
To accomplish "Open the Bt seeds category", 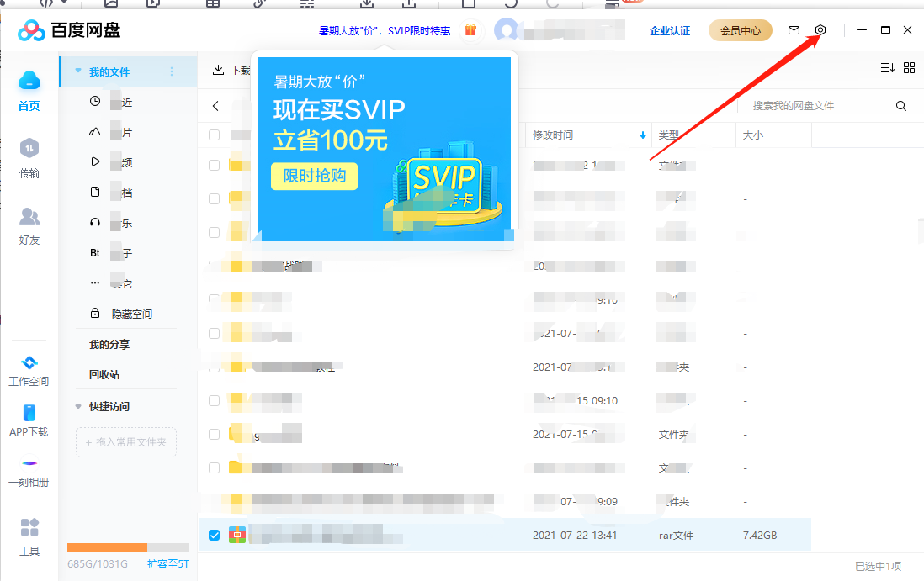I will point(95,252).
